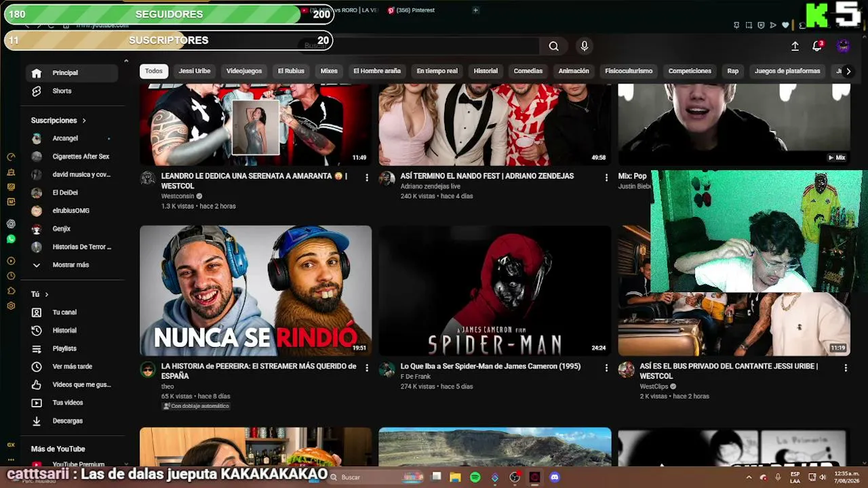Open File Explorer from the taskbar
Image resolution: width=868 pixels, height=488 pixels.
[456, 477]
